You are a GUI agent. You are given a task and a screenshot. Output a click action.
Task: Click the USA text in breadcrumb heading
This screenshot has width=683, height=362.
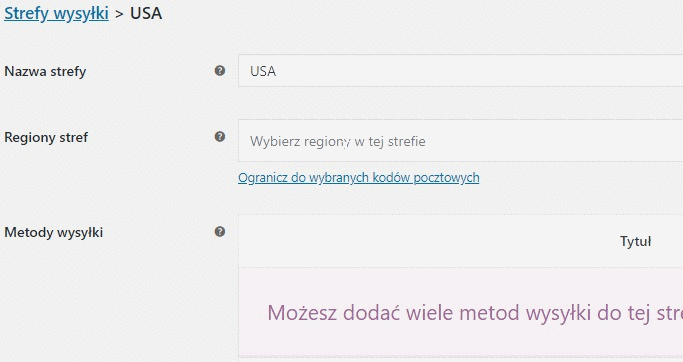click(x=146, y=14)
